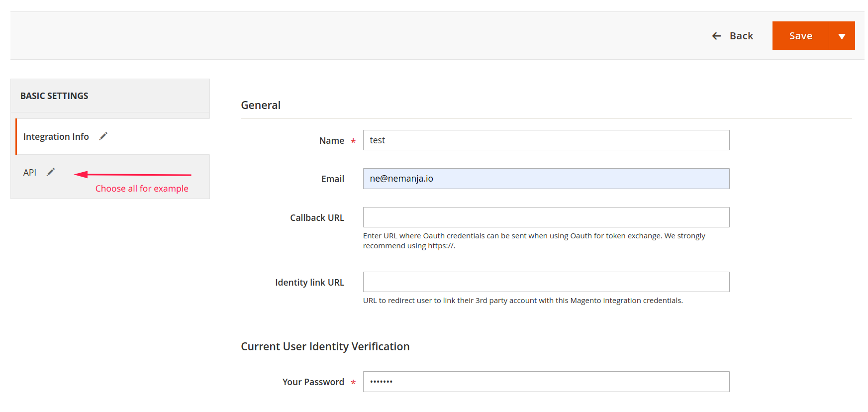Click the left arrow icon beside Back

pos(716,36)
